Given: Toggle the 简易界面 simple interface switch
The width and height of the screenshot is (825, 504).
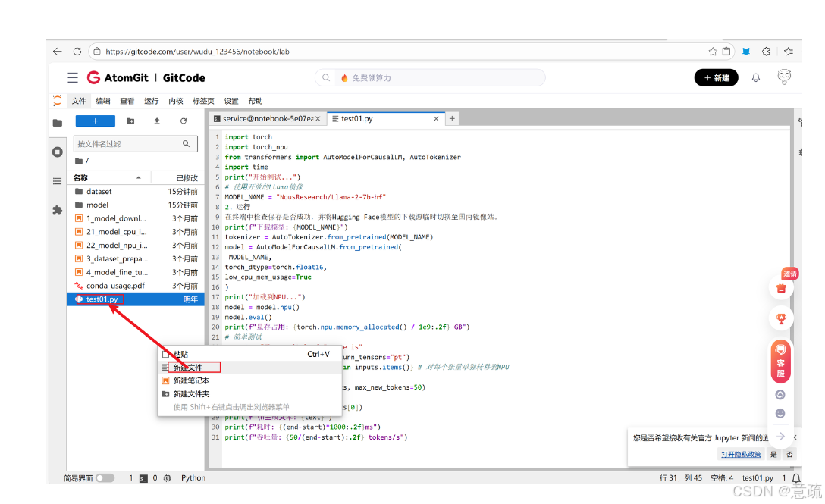Looking at the screenshot, I should click(x=105, y=477).
